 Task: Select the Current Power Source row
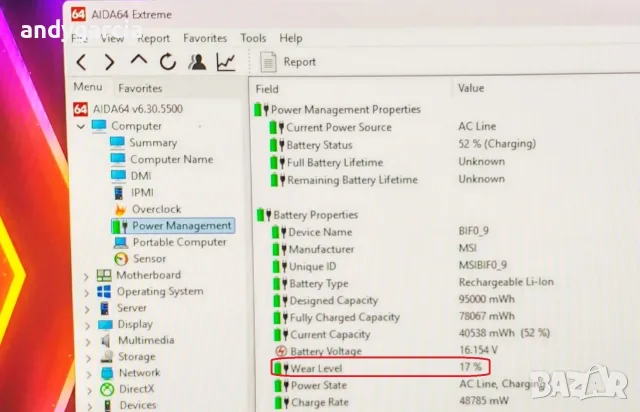coord(383,127)
